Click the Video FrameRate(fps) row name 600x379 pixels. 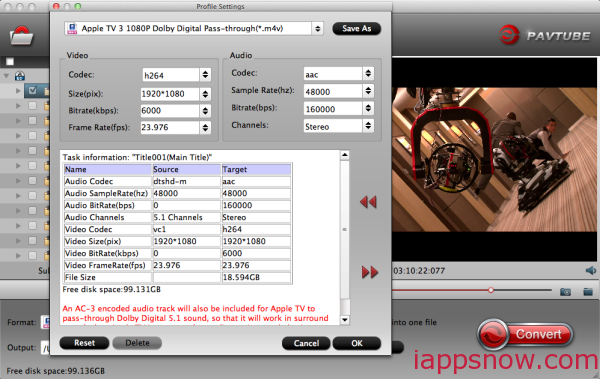pos(108,265)
